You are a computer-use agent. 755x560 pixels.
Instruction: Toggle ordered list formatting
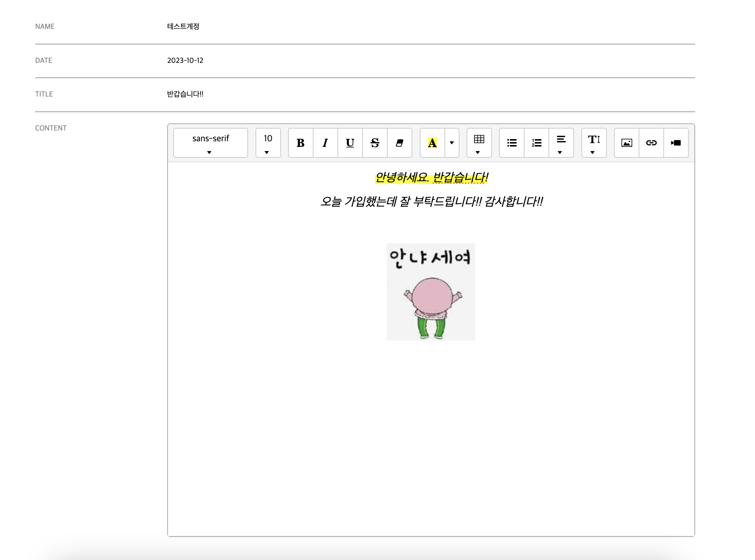click(x=536, y=143)
